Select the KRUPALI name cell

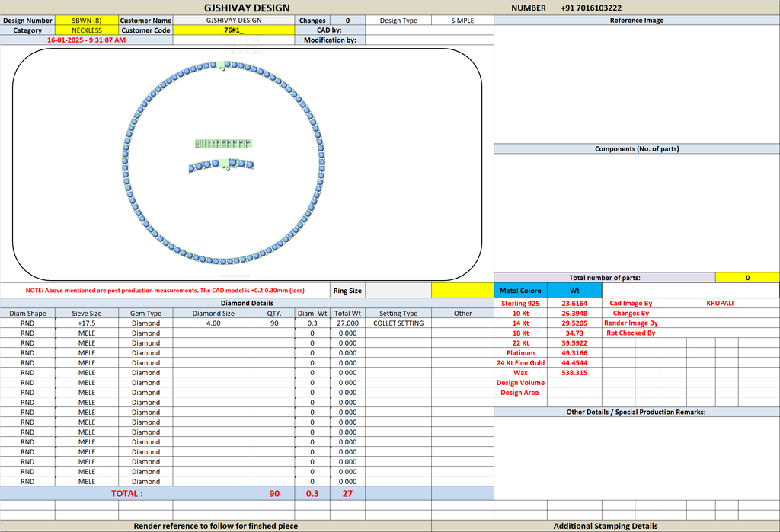(720, 303)
